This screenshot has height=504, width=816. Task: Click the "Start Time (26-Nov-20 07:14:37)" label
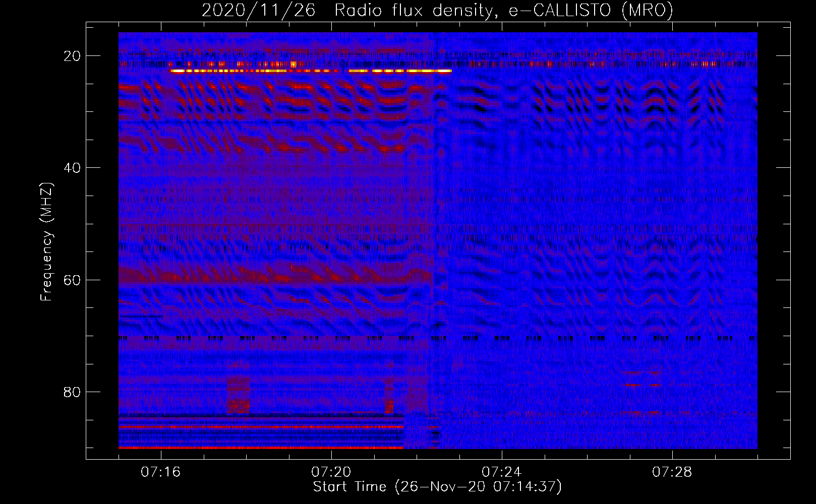tap(437, 487)
